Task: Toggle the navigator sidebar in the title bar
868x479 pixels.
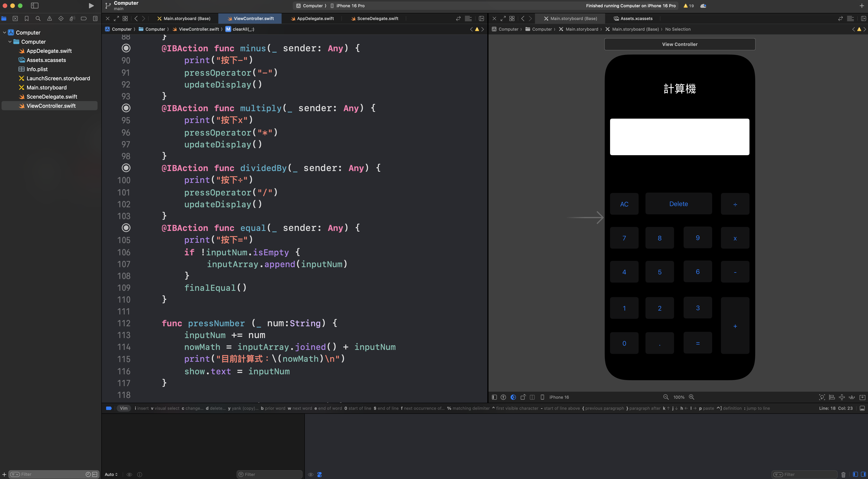Action: 35,6
